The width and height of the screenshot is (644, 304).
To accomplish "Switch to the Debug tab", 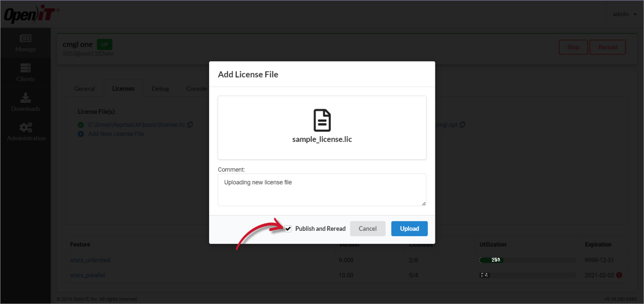I will tap(160, 89).
